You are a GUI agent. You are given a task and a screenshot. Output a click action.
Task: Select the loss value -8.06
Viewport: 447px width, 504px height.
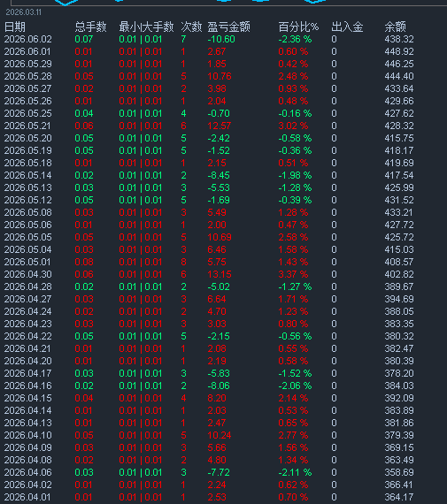pos(219,386)
